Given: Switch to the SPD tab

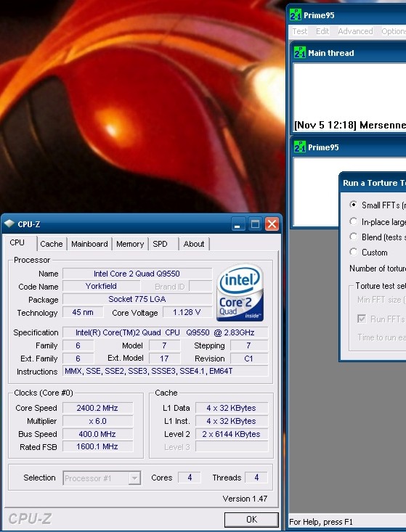Looking at the screenshot, I should click(x=160, y=244).
